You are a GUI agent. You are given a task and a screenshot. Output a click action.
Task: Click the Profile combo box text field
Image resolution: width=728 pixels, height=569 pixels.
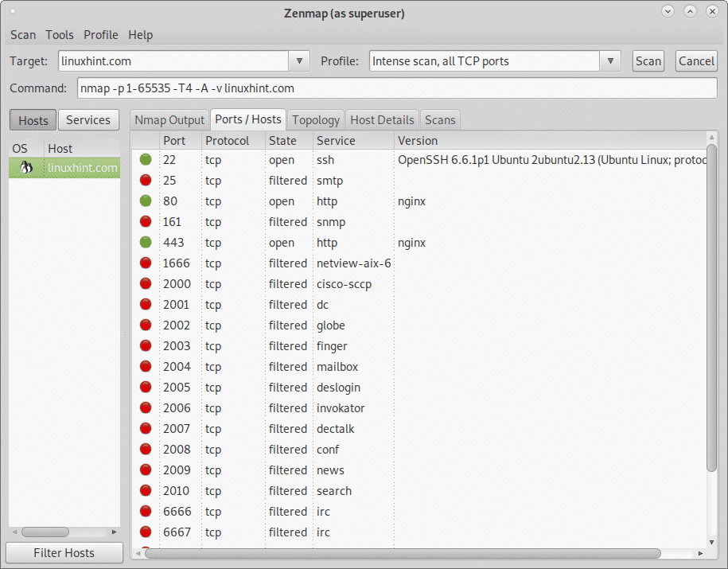coord(485,60)
